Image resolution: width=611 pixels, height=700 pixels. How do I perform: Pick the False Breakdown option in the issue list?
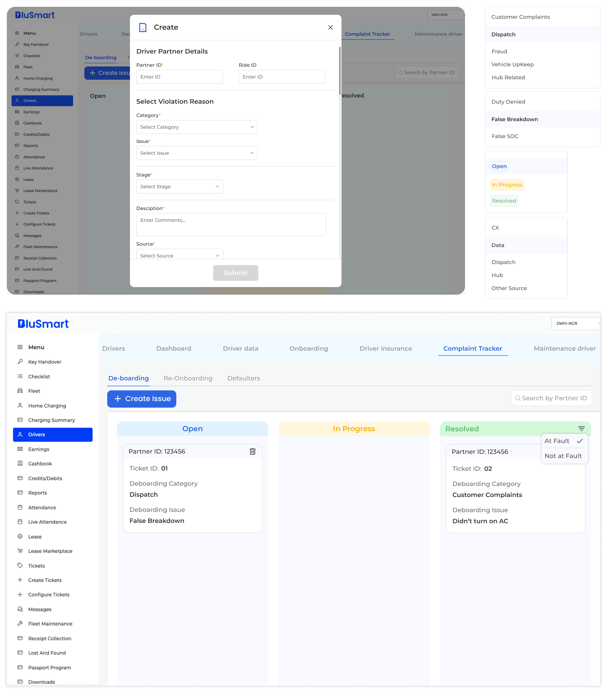click(542, 119)
